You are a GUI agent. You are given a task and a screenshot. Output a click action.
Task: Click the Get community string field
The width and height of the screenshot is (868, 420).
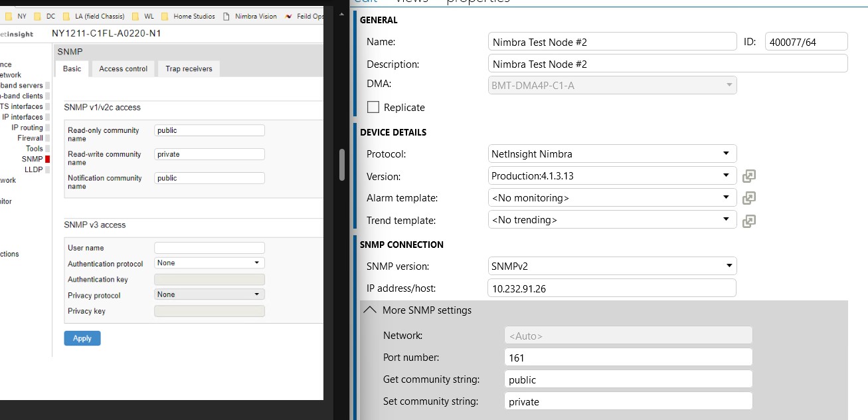[x=628, y=379]
